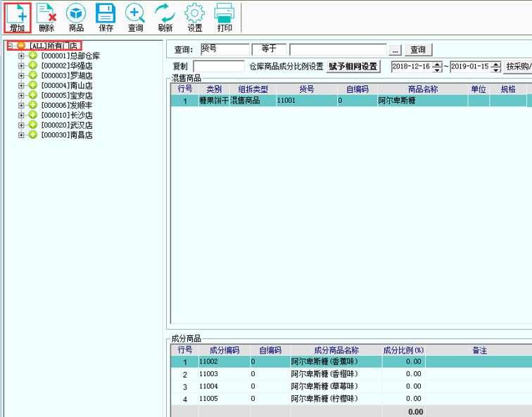The width and height of the screenshot is (532, 417).
Task: Expand the [000001]总部仓库 tree node
Action: 21,56
